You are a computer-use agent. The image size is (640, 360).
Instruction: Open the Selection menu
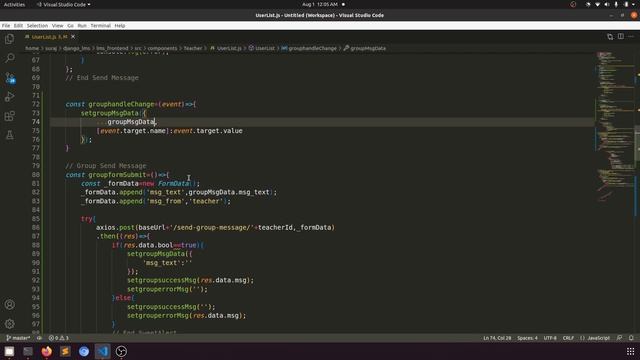click(x=38, y=25)
